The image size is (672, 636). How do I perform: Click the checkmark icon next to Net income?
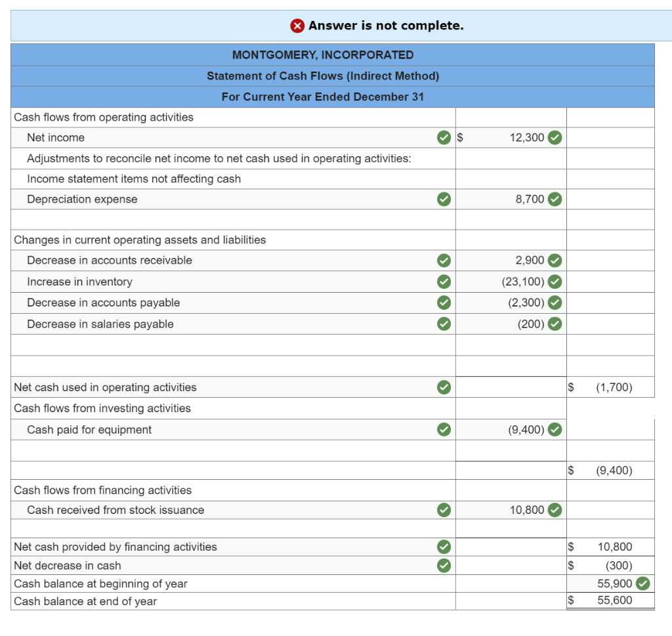444,138
